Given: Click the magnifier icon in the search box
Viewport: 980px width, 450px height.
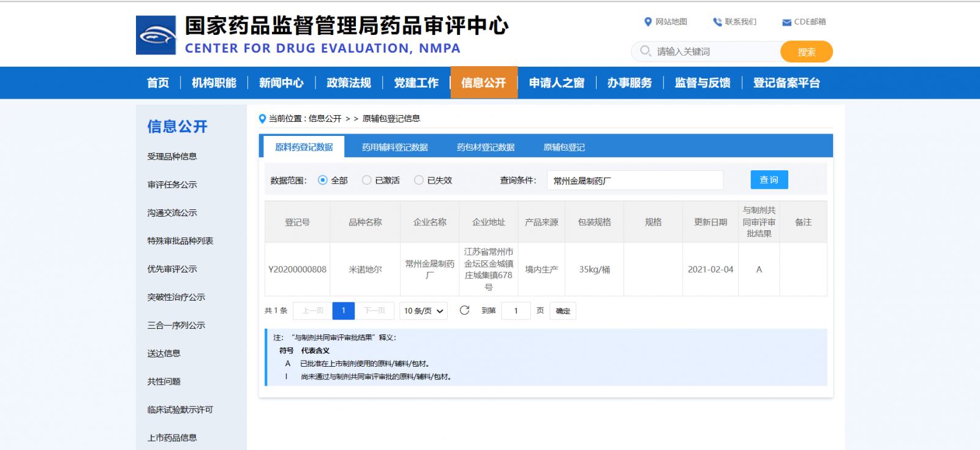Looking at the screenshot, I should (x=645, y=51).
